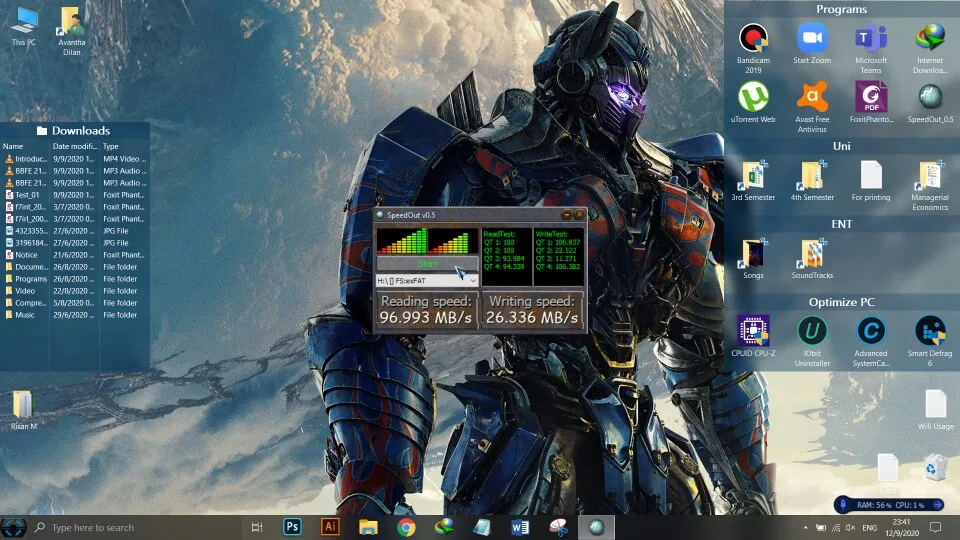Click the Windows Start button
The image size is (960, 540).
[13, 527]
